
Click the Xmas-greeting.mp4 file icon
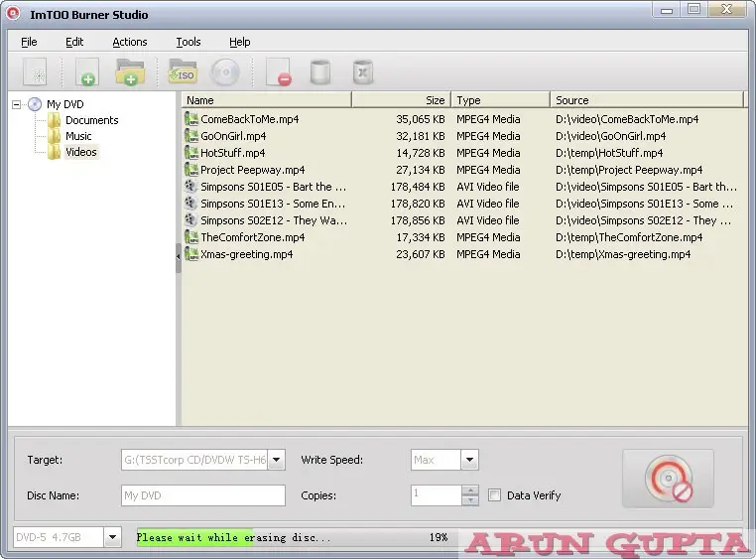click(x=191, y=254)
